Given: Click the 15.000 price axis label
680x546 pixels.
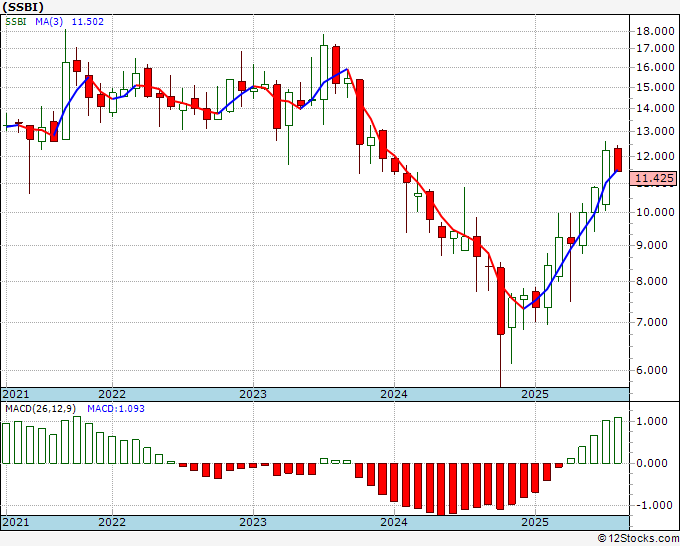Looking at the screenshot, I should [655, 87].
